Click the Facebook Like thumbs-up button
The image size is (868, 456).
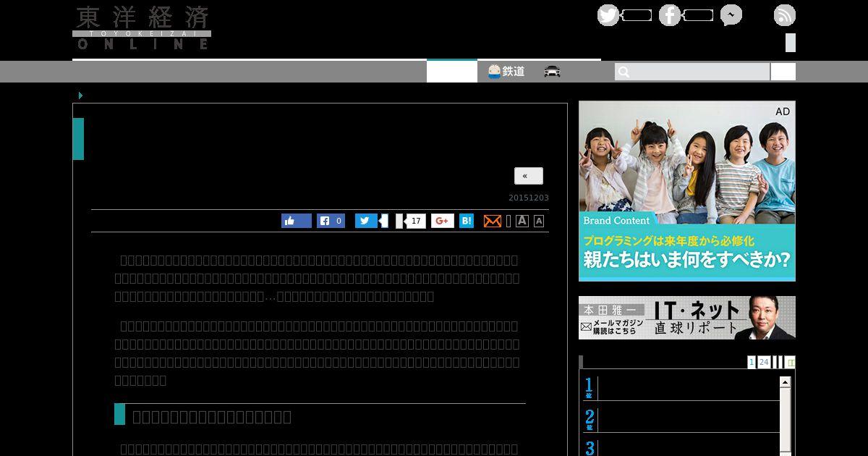click(297, 221)
